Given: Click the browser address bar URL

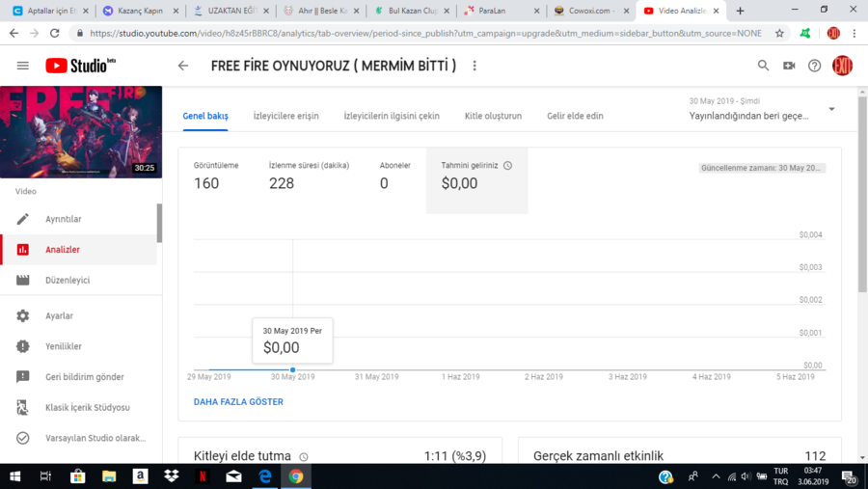Looking at the screenshot, I should point(425,33).
